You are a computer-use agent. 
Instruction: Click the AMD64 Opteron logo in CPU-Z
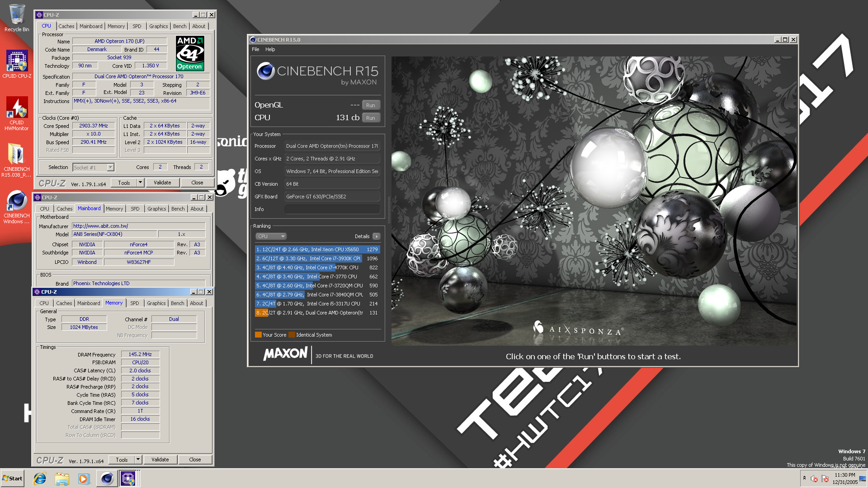[x=190, y=53]
